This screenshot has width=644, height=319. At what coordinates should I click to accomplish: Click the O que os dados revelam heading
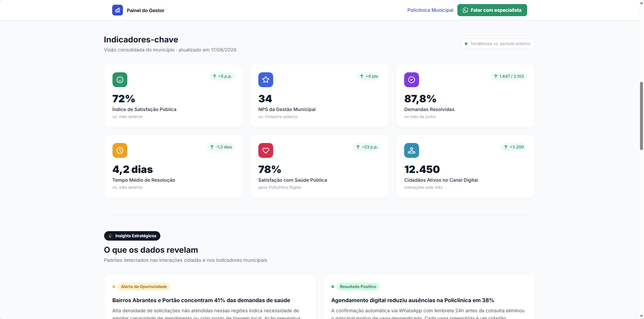tap(151, 250)
